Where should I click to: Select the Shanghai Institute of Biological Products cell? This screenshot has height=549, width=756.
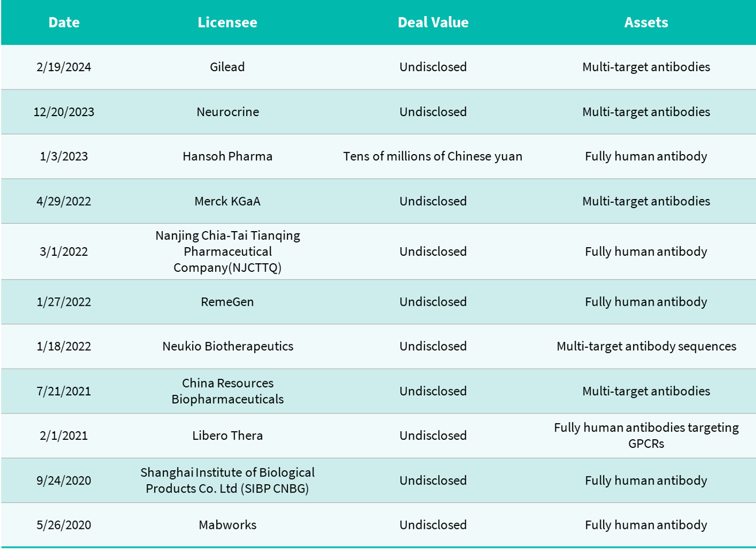pos(228,481)
